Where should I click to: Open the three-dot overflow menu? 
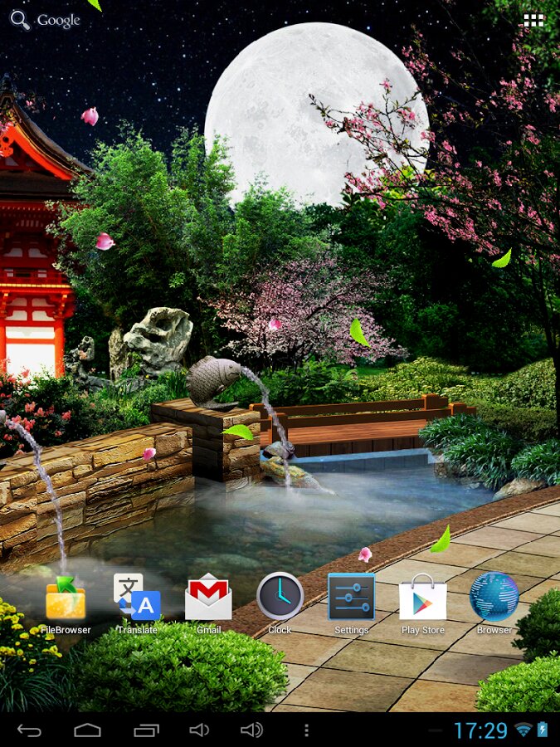pos(307,730)
